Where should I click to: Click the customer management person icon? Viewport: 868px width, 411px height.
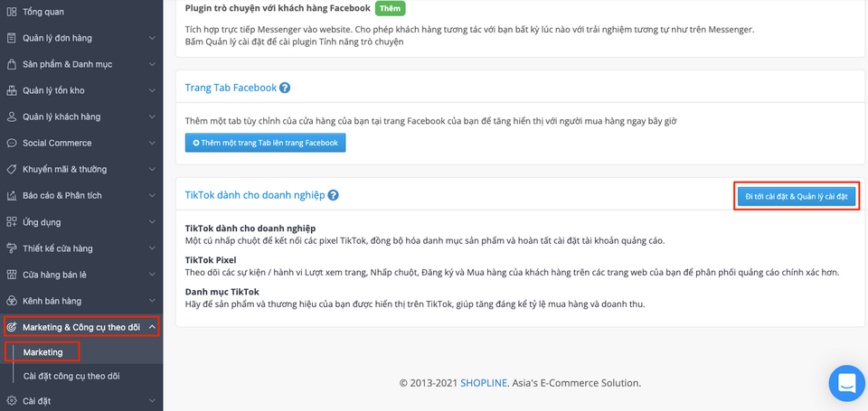tap(11, 117)
